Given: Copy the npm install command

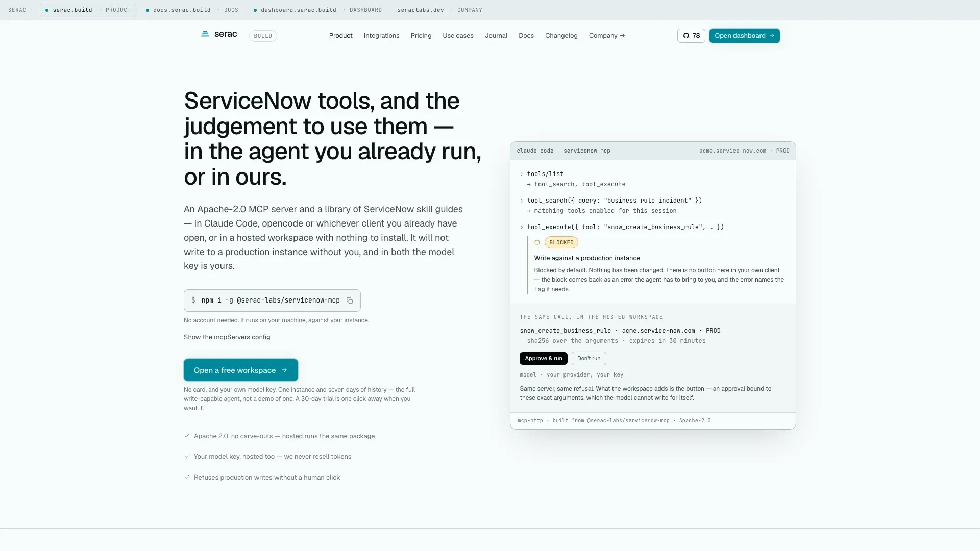Looking at the screenshot, I should (350, 300).
